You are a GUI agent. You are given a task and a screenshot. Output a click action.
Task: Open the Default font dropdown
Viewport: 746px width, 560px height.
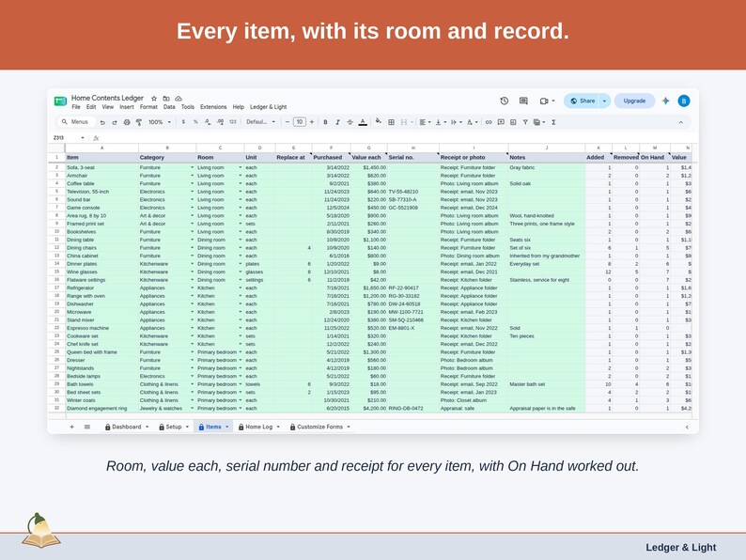[x=260, y=122]
